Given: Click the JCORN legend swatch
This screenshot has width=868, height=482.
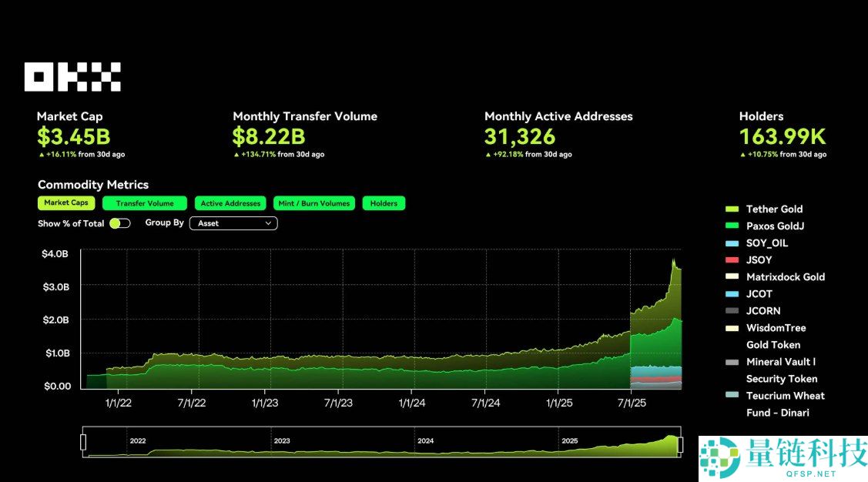Looking at the screenshot, I should click(732, 311).
